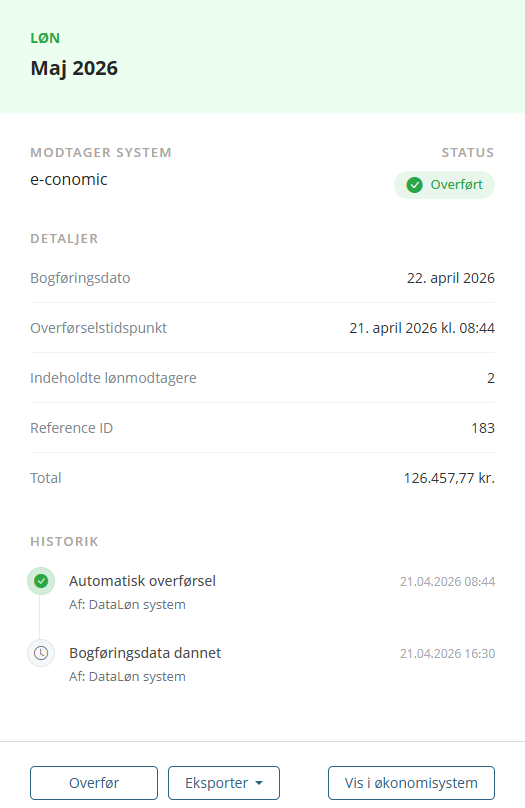
Task: Click the Indeholdte lønmodtagere row
Action: 262,378
